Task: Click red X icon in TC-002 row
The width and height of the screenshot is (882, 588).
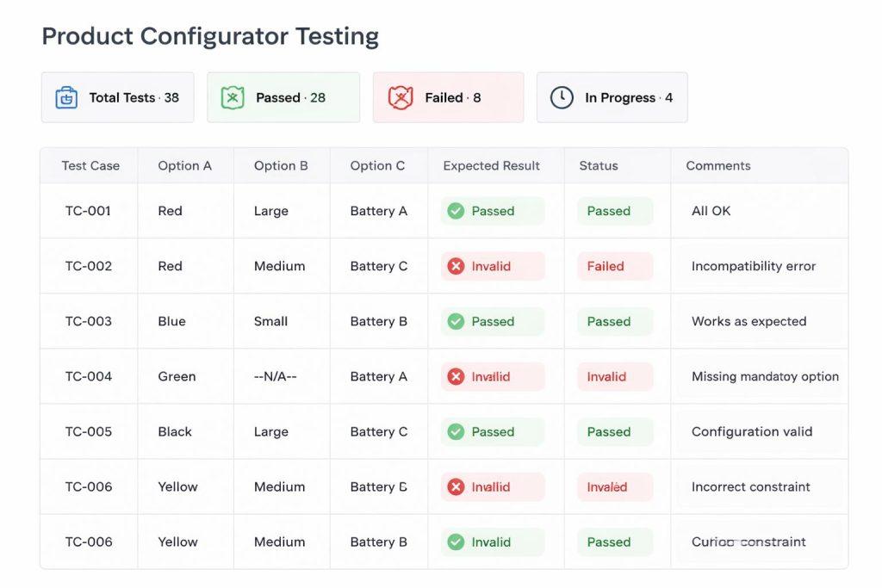Action: 456,266
